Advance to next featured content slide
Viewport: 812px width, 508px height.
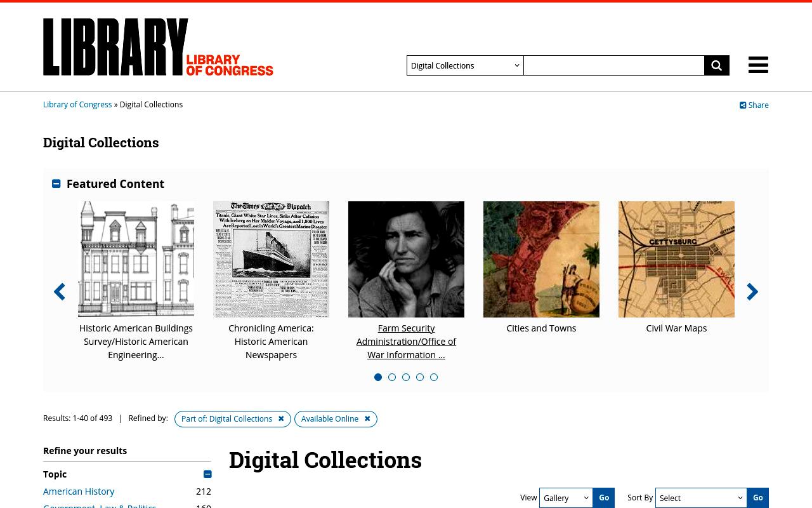(752, 291)
